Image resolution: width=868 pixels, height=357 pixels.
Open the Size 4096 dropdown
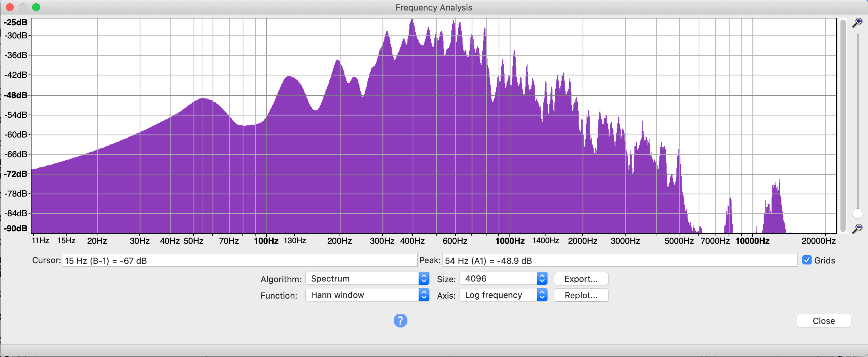tap(503, 279)
